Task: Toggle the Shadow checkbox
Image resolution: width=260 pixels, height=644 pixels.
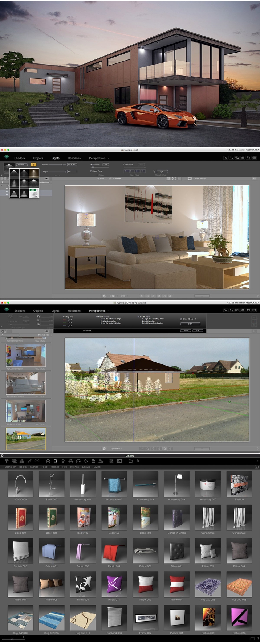Action: point(91,164)
